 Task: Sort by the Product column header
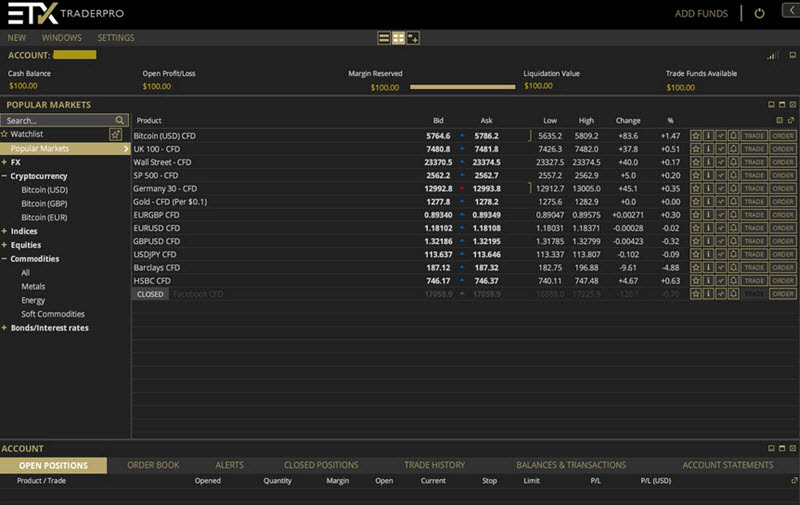149,121
